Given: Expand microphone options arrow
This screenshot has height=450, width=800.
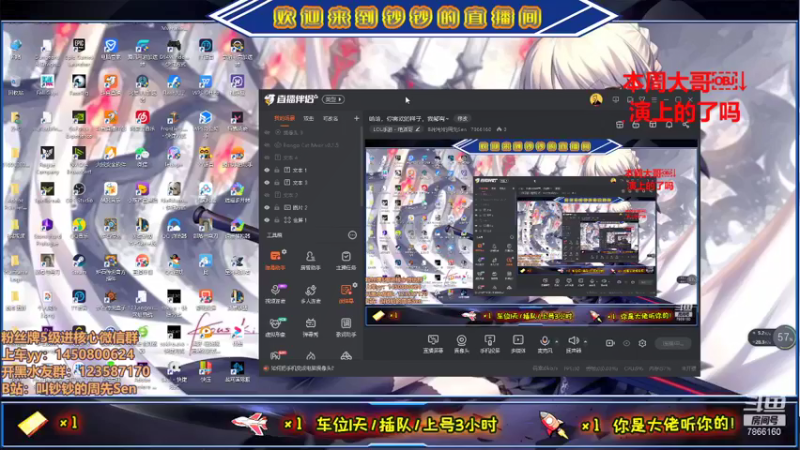Looking at the screenshot, I should (557, 341).
